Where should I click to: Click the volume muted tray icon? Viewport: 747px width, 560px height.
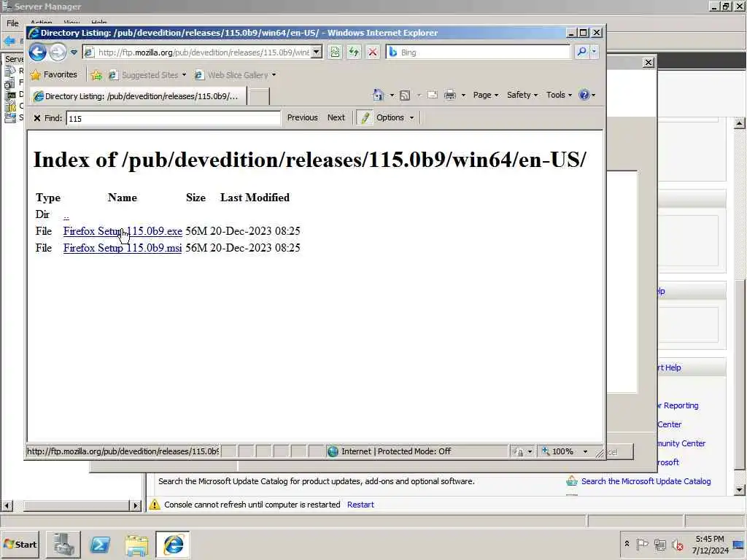point(678,544)
